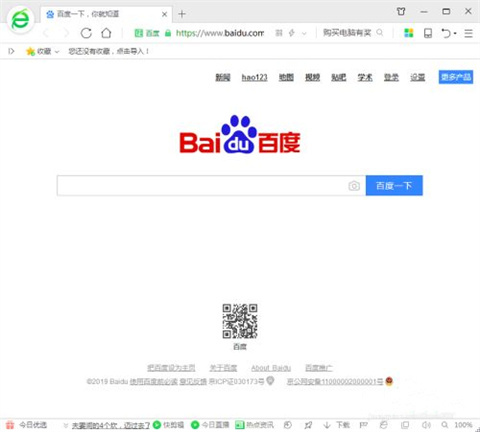Click the magnifier icon in toolbar search box
This screenshot has height=432, width=480.
coord(380,33)
